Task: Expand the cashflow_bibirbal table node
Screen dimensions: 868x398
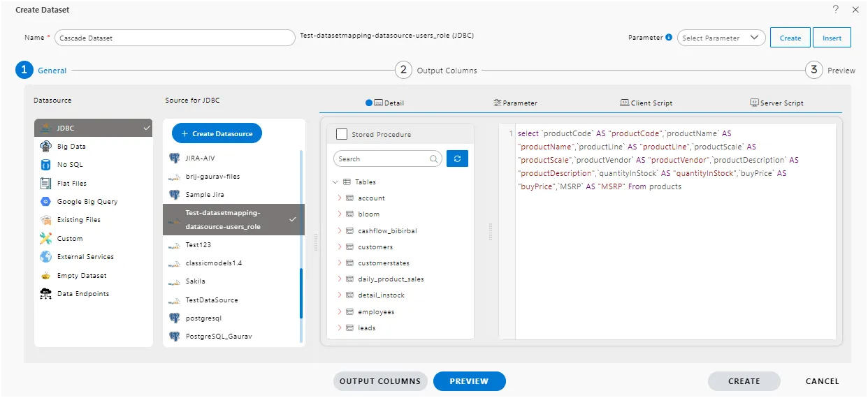Action: pyautogui.click(x=340, y=230)
